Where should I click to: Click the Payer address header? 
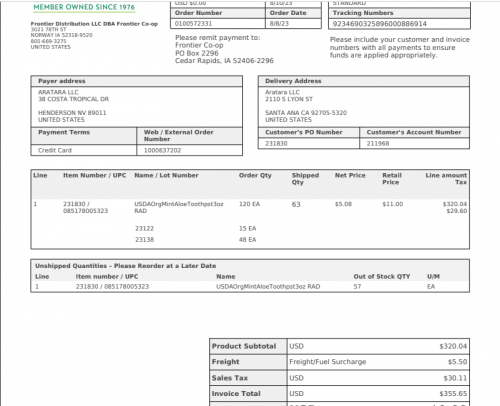point(62,81)
